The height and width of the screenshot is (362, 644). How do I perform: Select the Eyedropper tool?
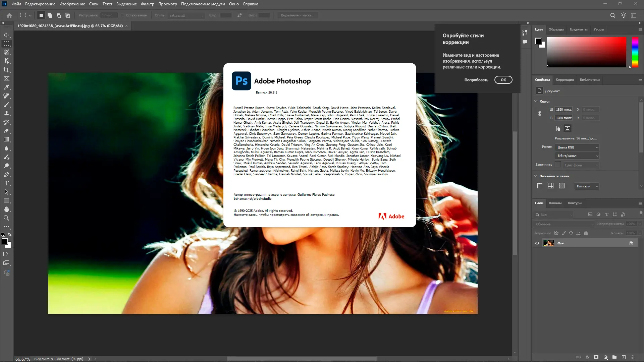coord(6,87)
